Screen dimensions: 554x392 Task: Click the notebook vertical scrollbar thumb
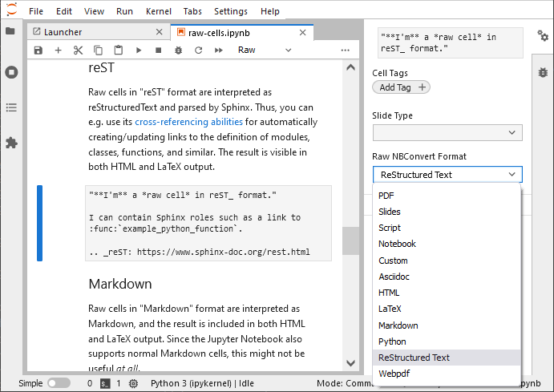click(x=349, y=241)
